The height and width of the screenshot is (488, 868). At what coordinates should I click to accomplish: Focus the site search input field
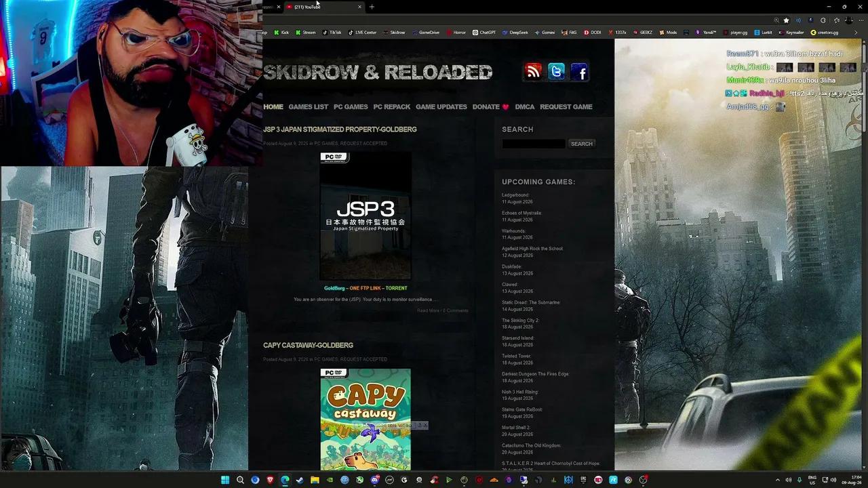(x=534, y=144)
